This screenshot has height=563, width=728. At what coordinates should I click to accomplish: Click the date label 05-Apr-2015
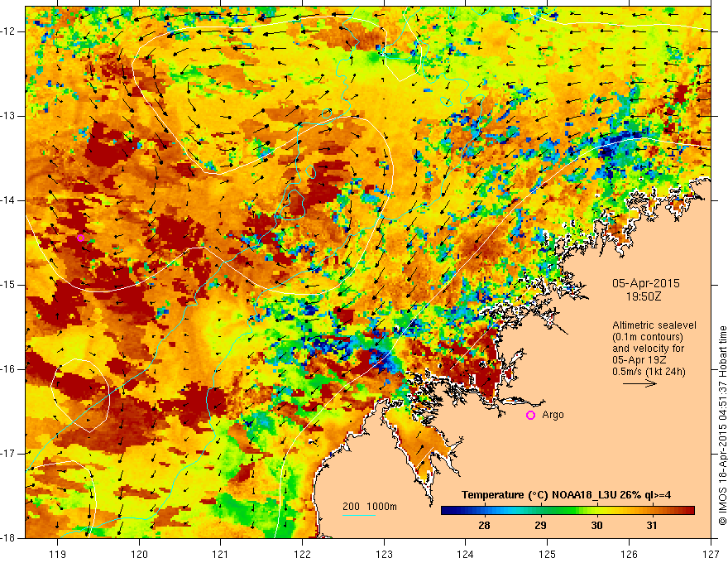(646, 283)
